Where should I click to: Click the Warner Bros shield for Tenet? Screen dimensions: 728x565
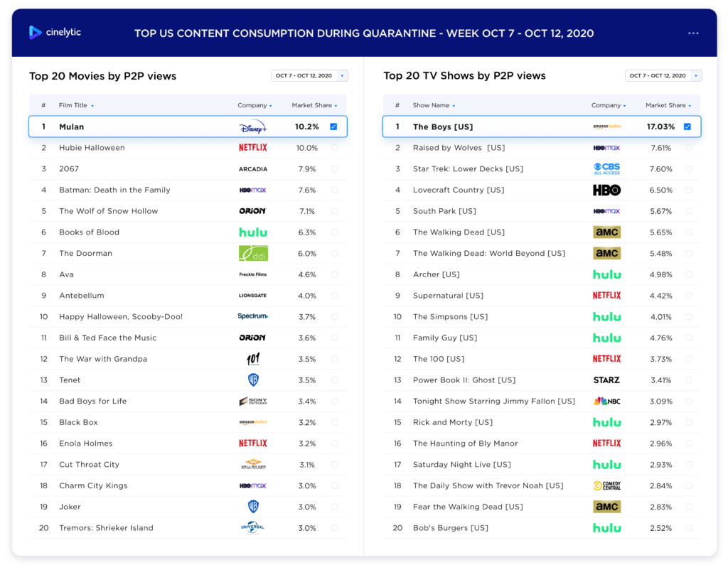pos(253,380)
